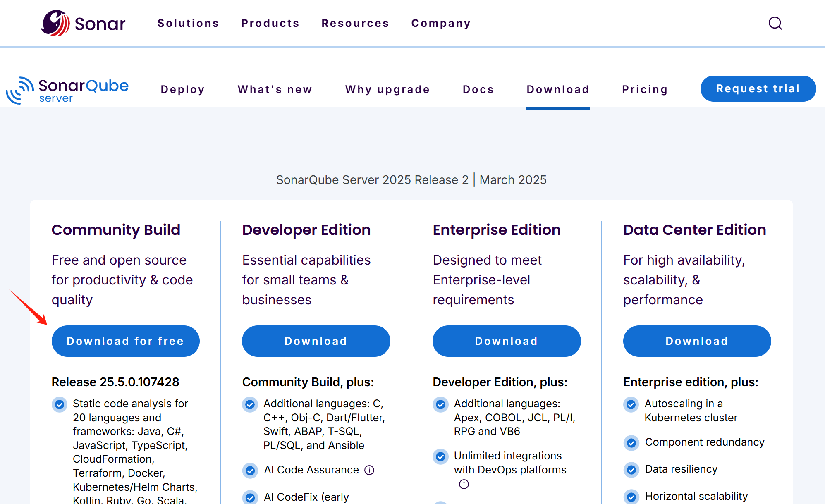Click the Request trial button

coord(758,88)
